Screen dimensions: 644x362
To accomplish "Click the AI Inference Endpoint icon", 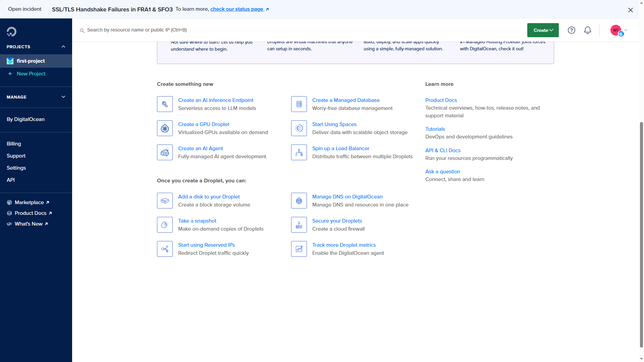I will click(165, 104).
